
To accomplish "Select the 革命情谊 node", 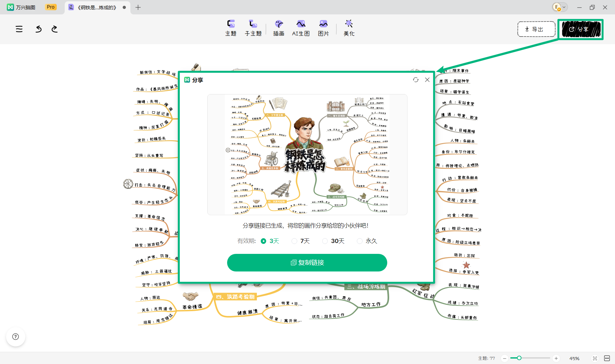I will 192,307.
